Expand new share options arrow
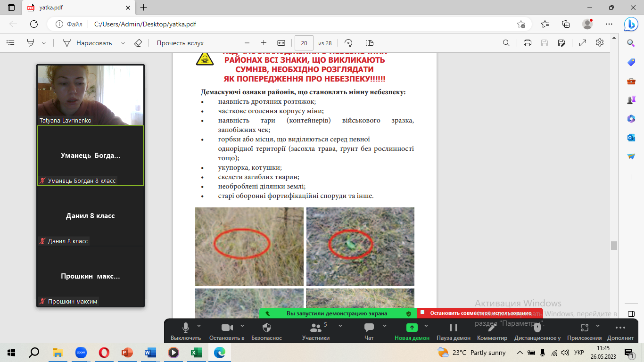 (426, 325)
